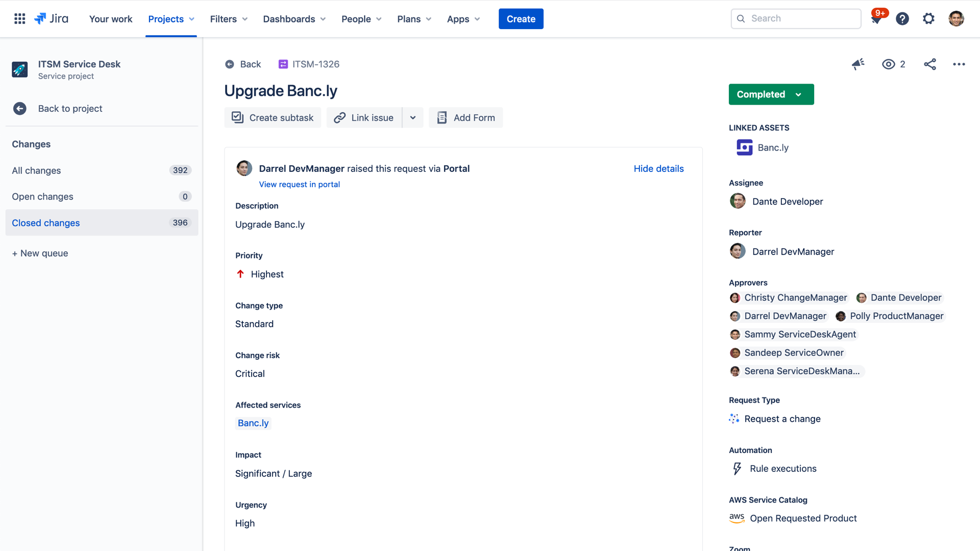The image size is (980, 551).
Task: Click the Darrel DevManager reporter avatar
Action: coord(738,251)
